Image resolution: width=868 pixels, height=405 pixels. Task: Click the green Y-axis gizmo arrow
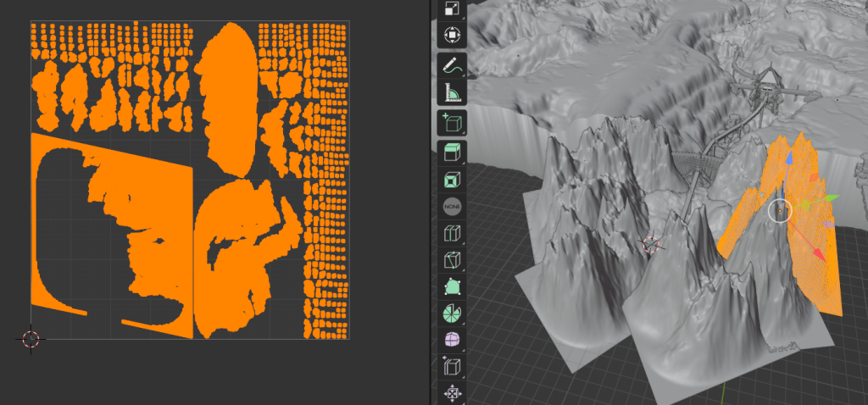(832, 197)
